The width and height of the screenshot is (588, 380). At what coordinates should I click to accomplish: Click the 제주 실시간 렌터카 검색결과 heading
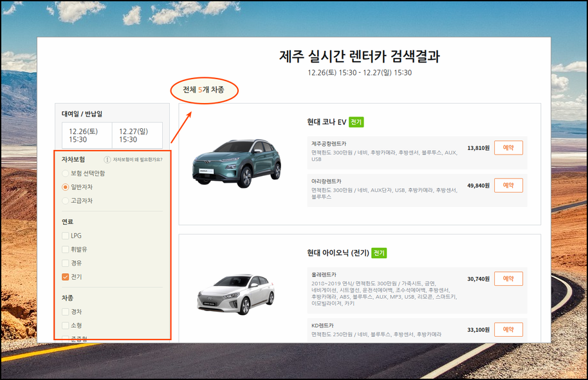[359, 56]
